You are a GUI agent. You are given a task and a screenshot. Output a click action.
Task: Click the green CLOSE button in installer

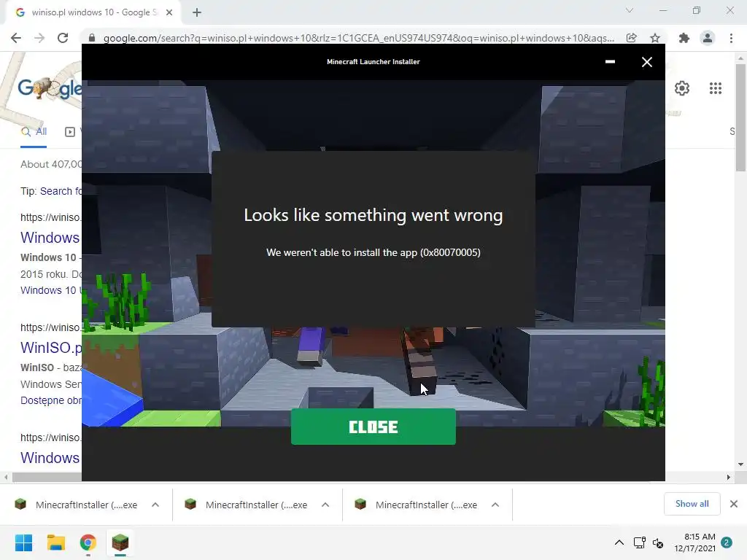pyautogui.click(x=373, y=427)
